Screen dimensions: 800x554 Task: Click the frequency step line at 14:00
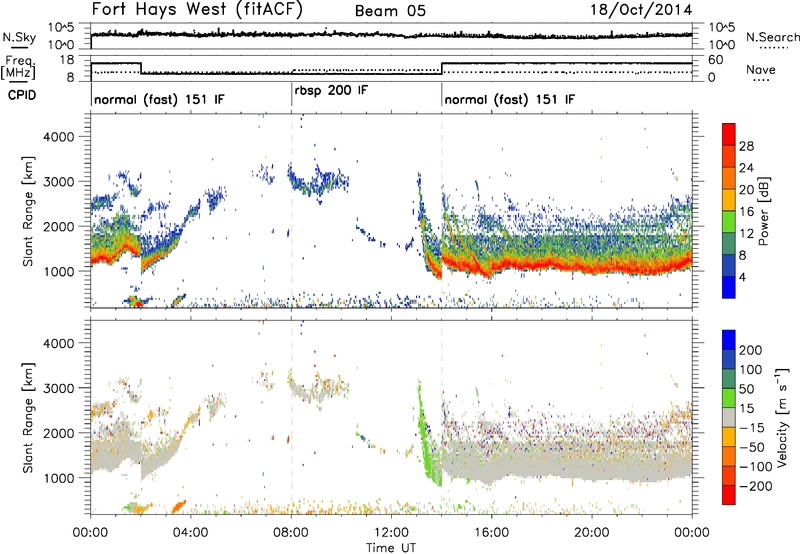[x=442, y=69]
